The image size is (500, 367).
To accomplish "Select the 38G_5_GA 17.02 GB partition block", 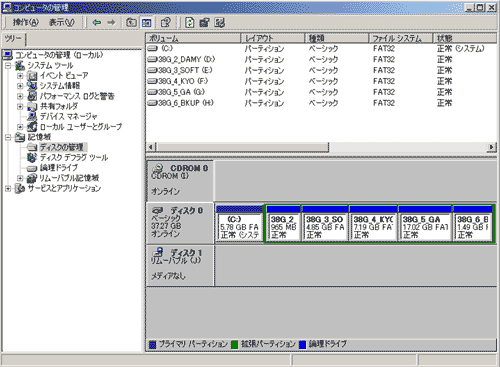I will click(x=425, y=223).
